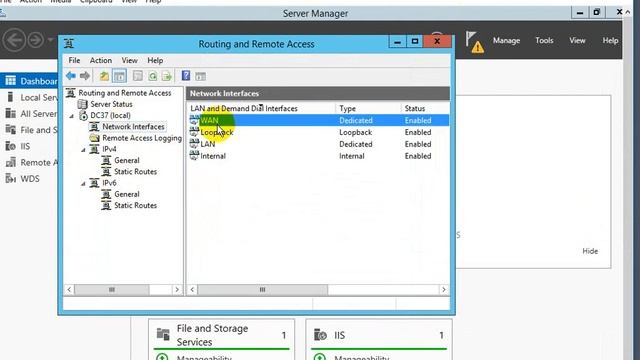Image resolution: width=640 pixels, height=360 pixels.
Task: Select Static Routes under IPv4
Action: (x=136, y=171)
